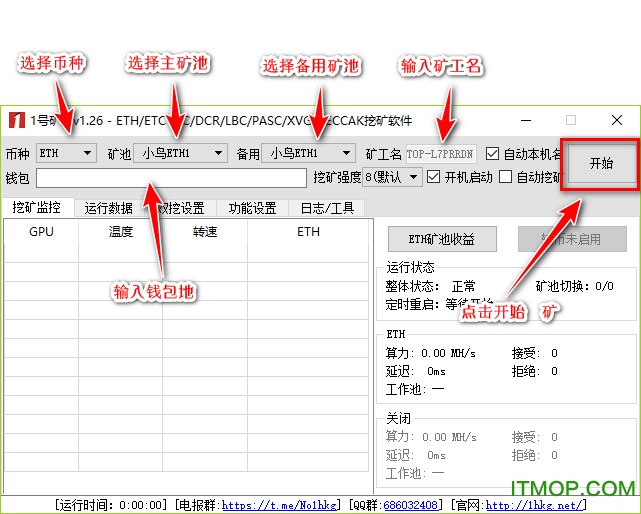Screen dimensions: 641x514
Task: Close the mining software window
Action: (617, 120)
